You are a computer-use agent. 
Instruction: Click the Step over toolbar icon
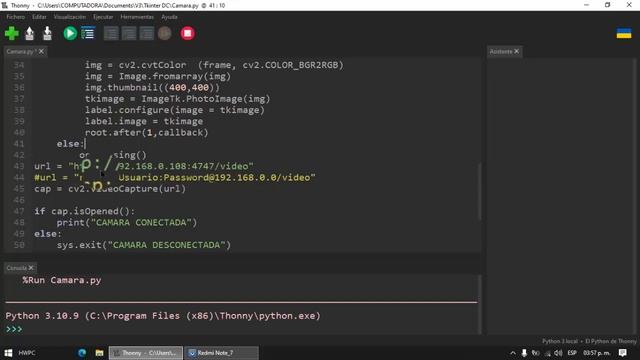(111, 33)
